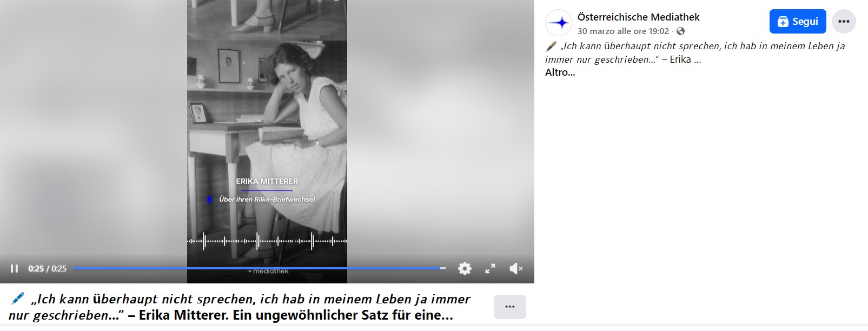Enter fullscreen mode for the video
Screen dimensions: 868x331
tap(490, 269)
